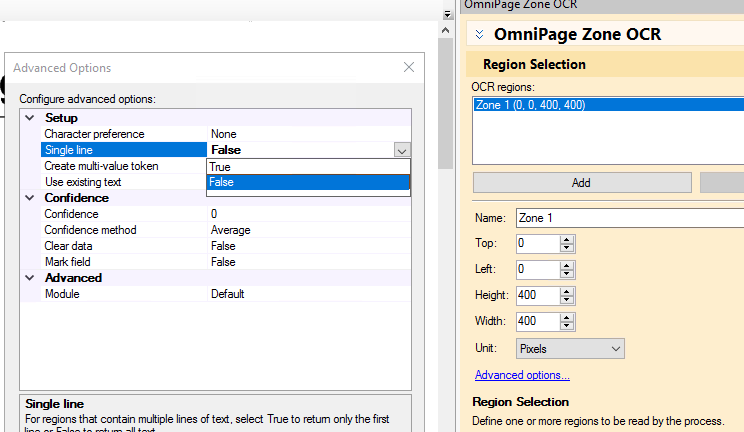Close the Advanced Options dialog

(409, 67)
